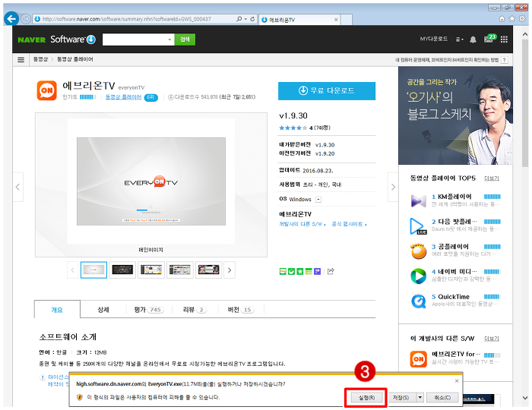Click the 실행(R) run button
Screen dimensions: 532x410
pos(366,397)
